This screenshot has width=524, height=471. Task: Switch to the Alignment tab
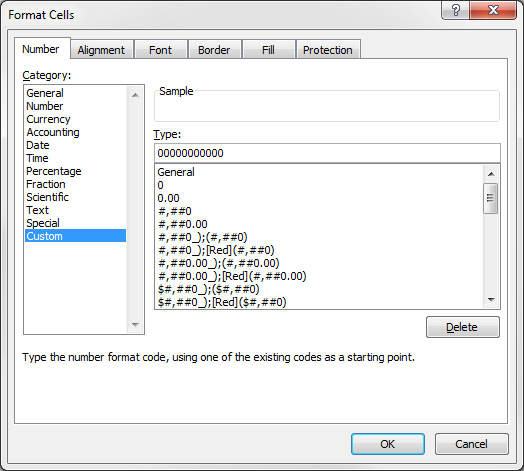[101, 50]
